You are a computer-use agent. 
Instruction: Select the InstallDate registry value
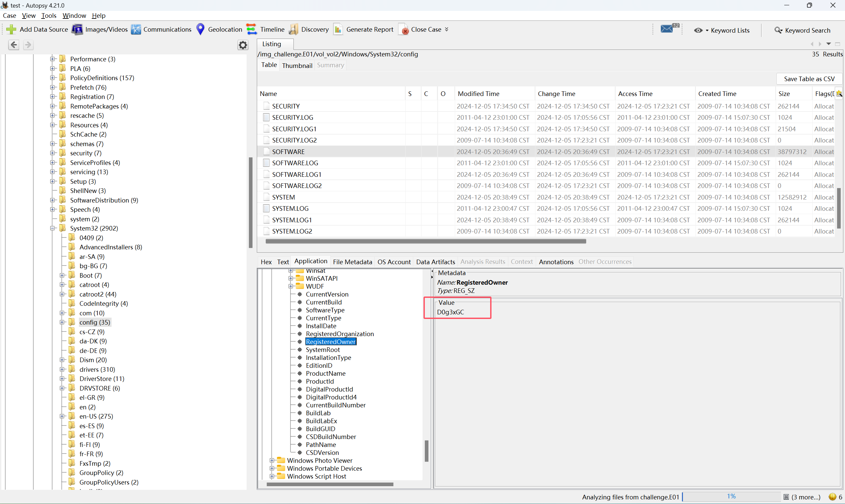pyautogui.click(x=321, y=326)
